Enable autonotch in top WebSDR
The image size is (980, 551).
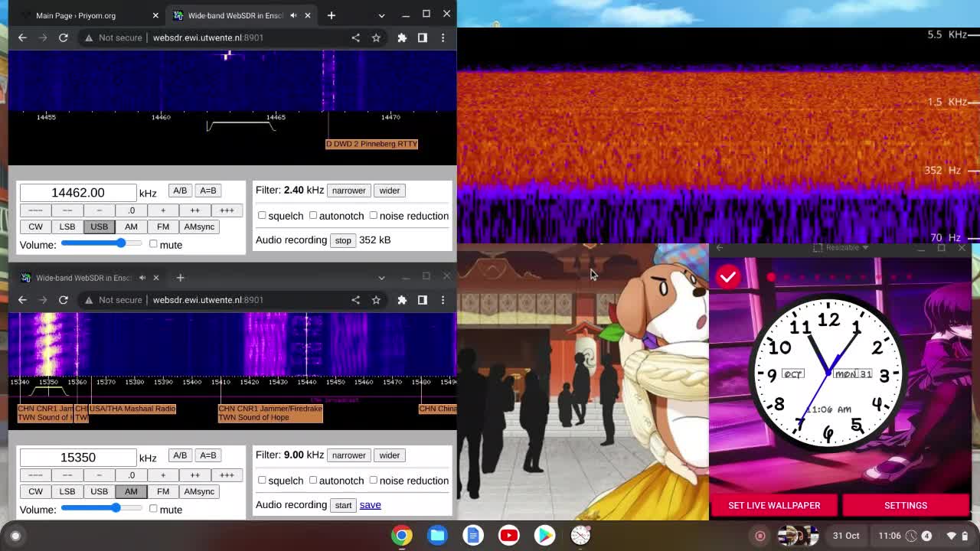[x=313, y=216]
